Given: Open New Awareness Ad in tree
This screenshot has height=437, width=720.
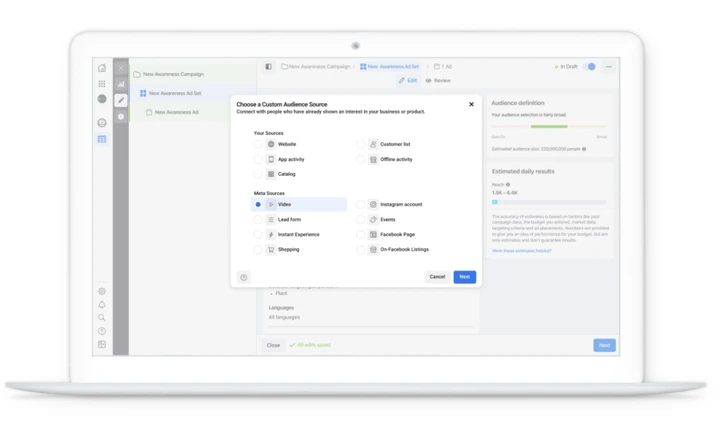Looking at the screenshot, I should [176, 112].
